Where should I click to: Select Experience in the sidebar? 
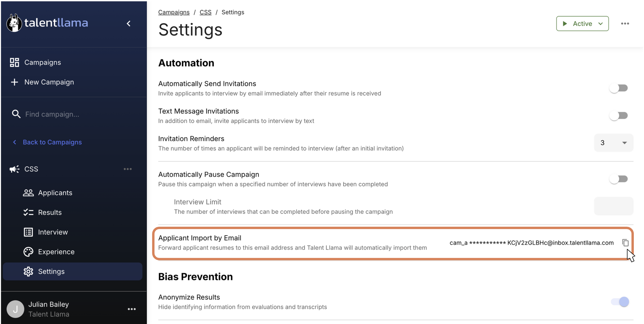[x=56, y=252]
